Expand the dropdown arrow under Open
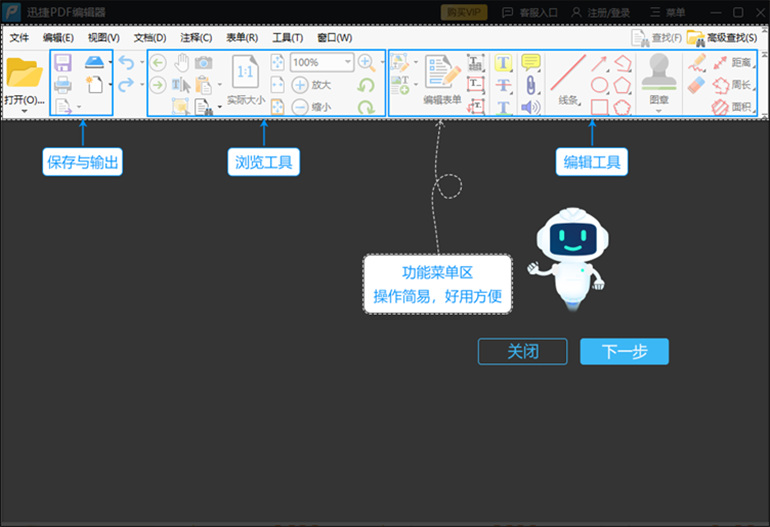770x527 pixels. (x=25, y=111)
